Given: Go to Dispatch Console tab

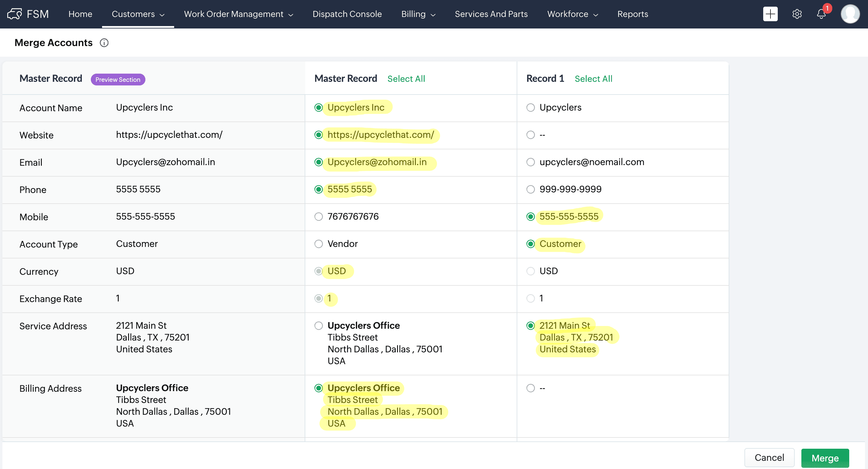Looking at the screenshot, I should [347, 14].
